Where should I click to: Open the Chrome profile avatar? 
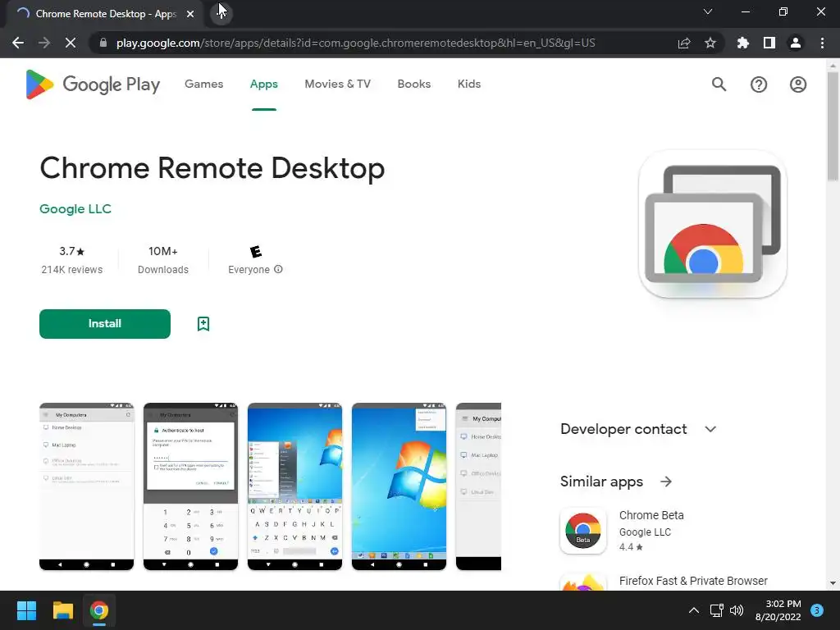(796, 43)
